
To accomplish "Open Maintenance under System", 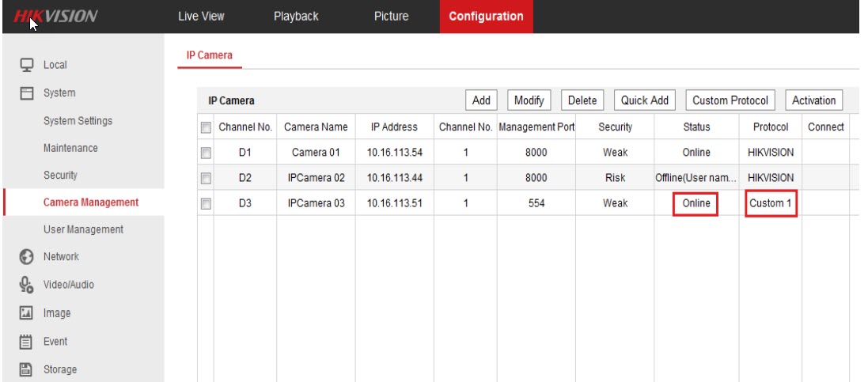I will tap(70, 148).
